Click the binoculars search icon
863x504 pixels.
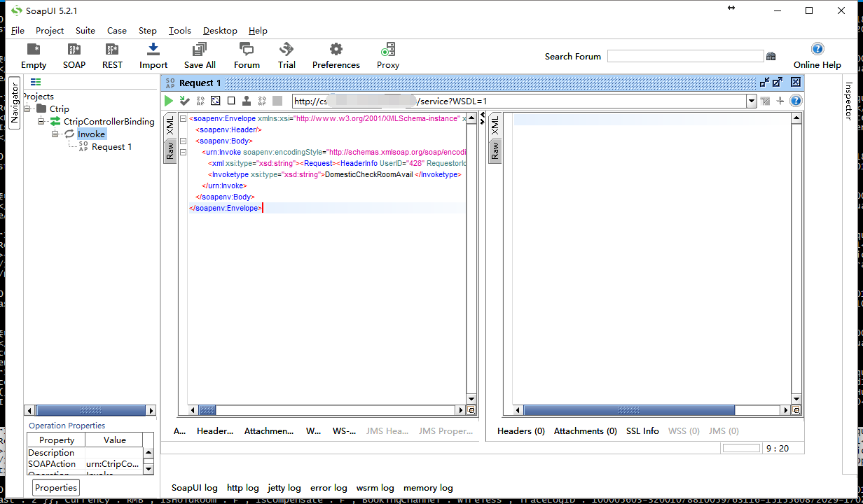click(x=771, y=56)
